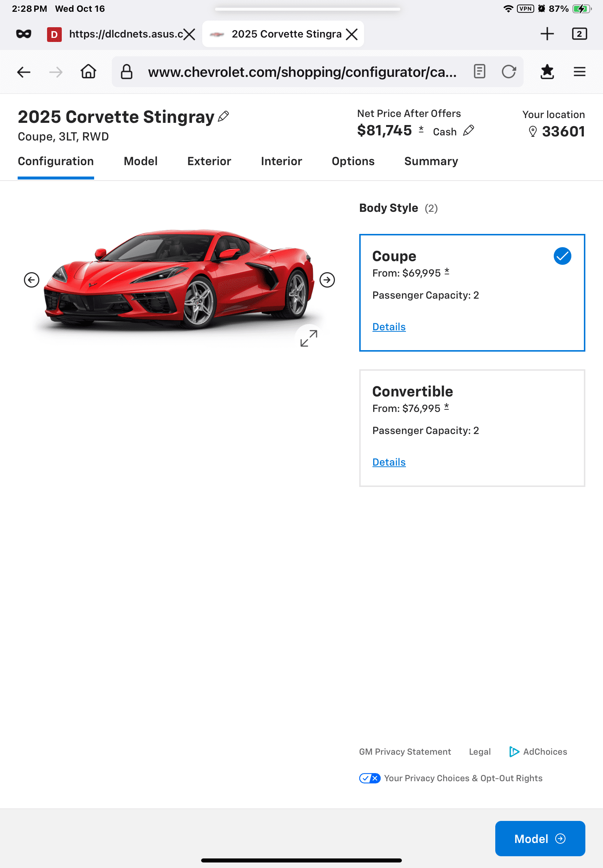Change location zip code 33601

tap(557, 132)
